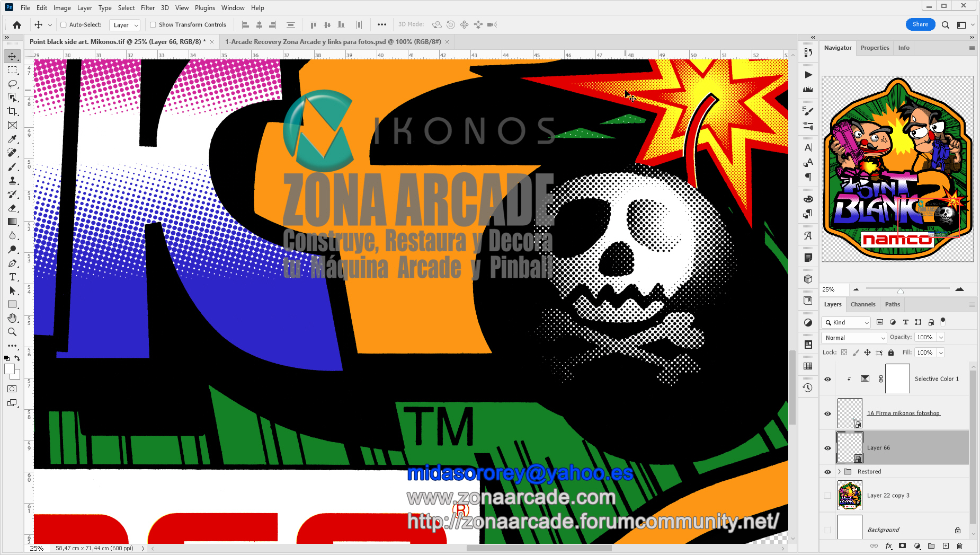Add a layer mask from the Layers panel

902,546
